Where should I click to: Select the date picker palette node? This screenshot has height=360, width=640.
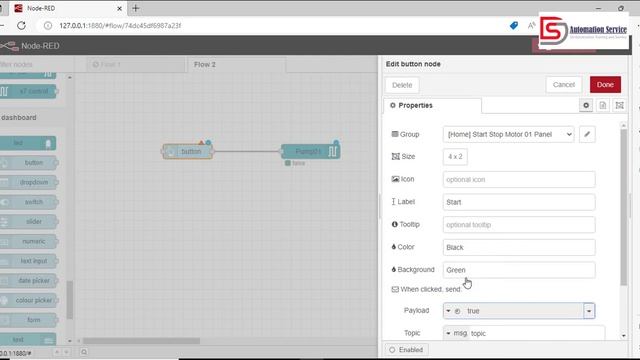[x=29, y=280]
